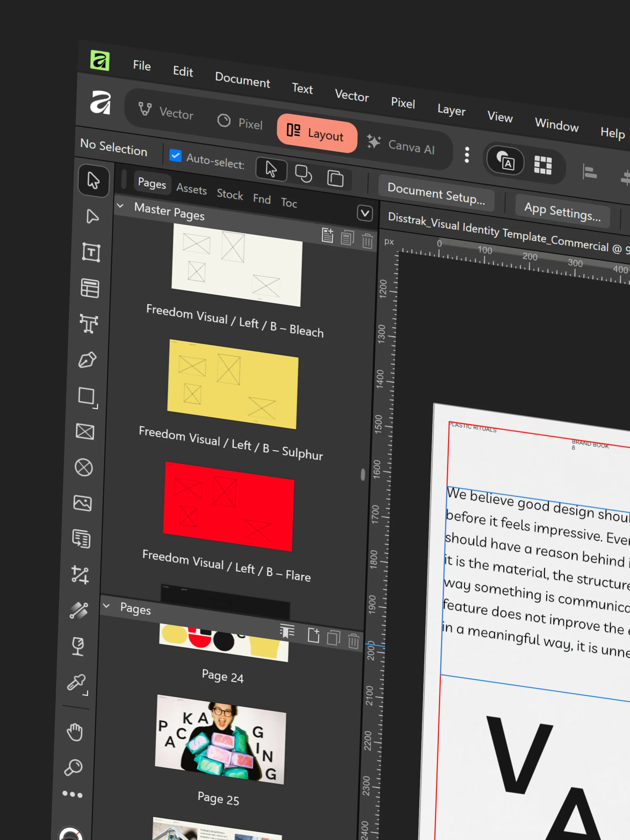Click the ruler unit px label

389,241
